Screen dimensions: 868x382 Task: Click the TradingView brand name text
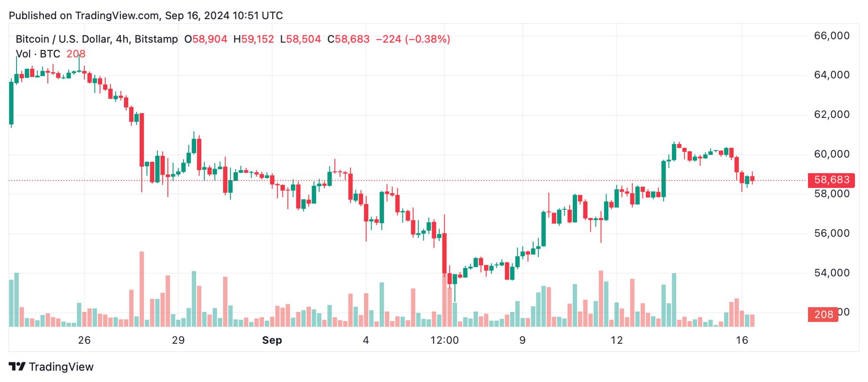click(61, 367)
